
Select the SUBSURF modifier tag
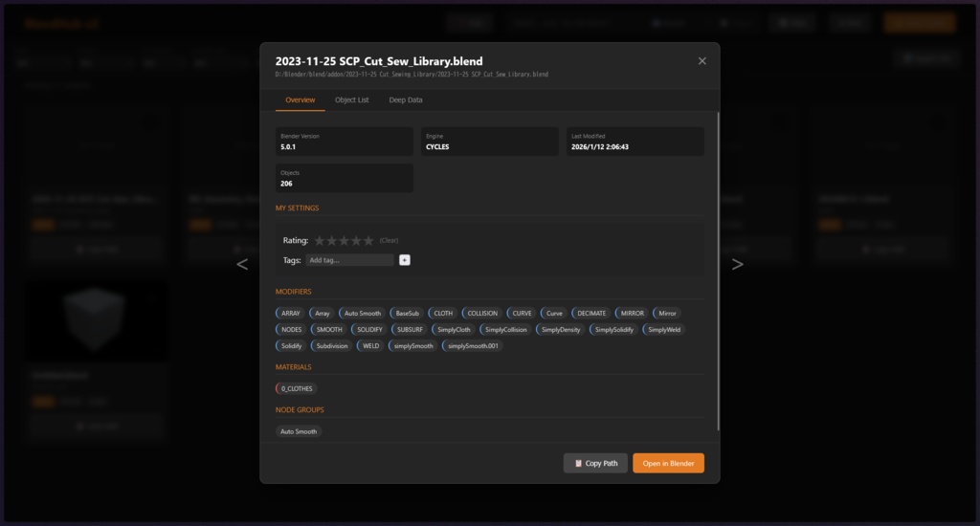pyautogui.click(x=410, y=329)
